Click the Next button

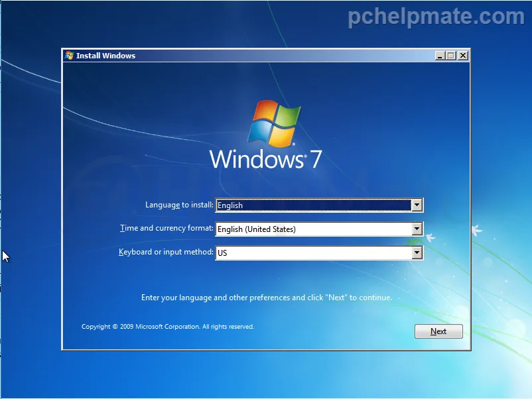(x=438, y=331)
